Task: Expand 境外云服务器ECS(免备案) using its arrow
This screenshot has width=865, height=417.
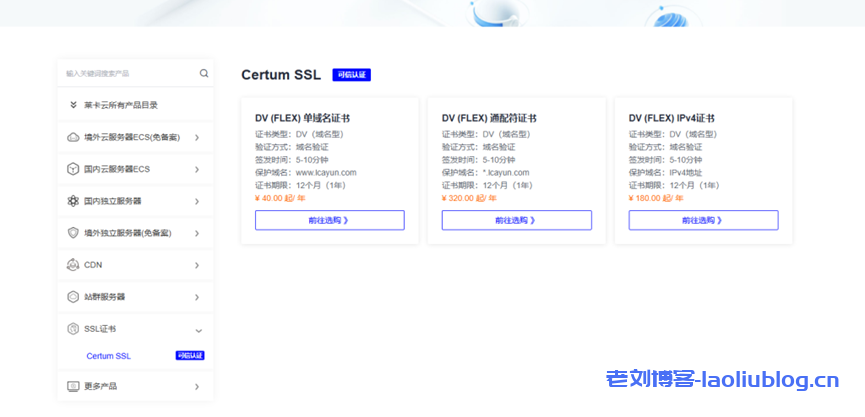Action: [197, 137]
